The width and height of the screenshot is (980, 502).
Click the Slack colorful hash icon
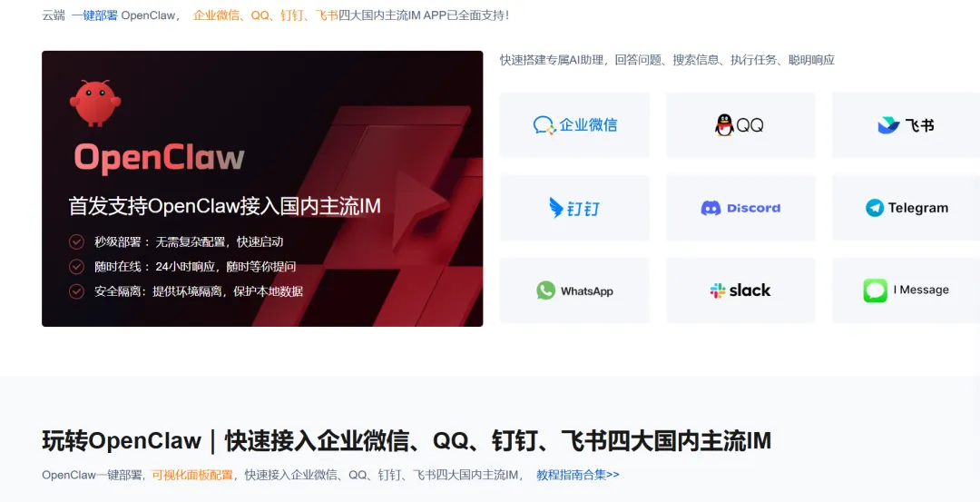pos(718,290)
